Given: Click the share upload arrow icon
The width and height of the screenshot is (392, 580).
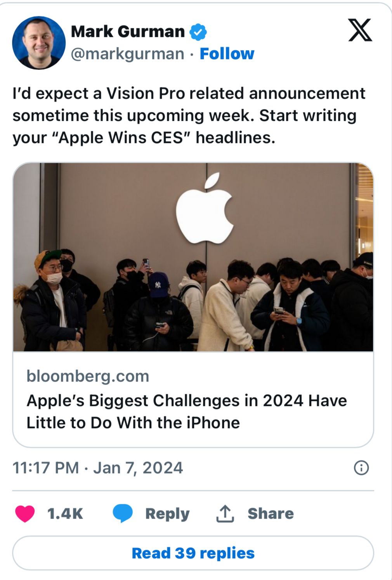Looking at the screenshot, I should coord(225,514).
